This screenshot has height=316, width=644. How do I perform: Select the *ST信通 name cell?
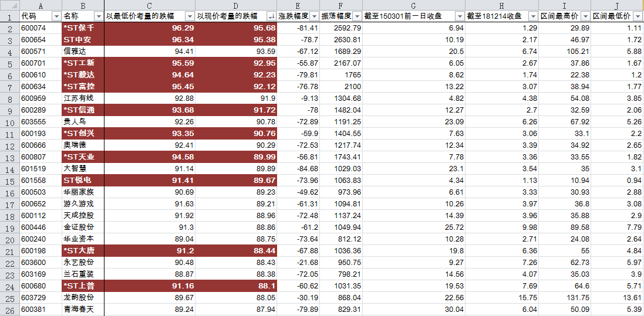(x=83, y=110)
